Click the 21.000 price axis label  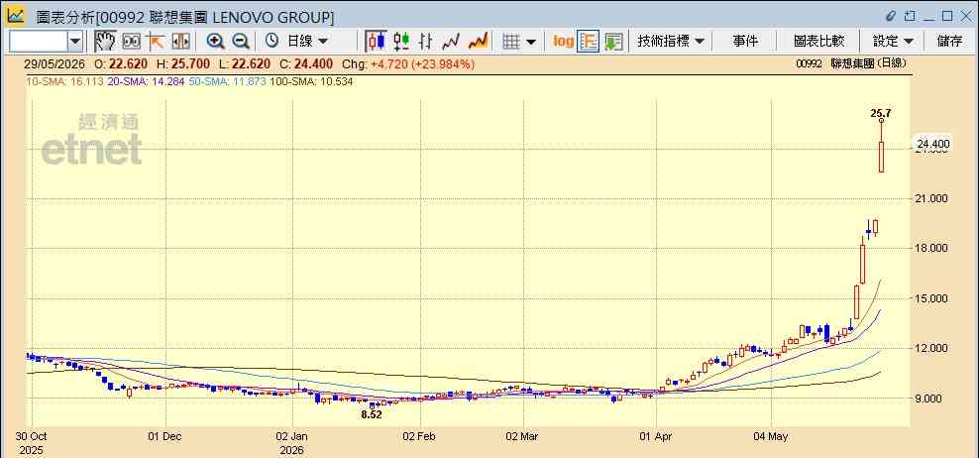(932, 198)
